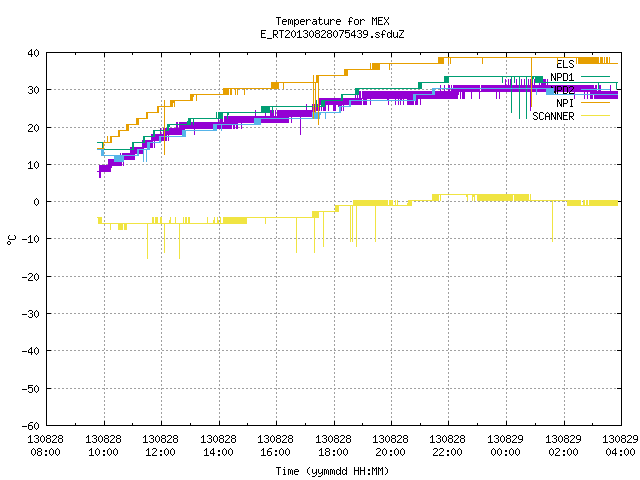
Task: Click the x-axis label 130828 20:00
Action: 391,446
